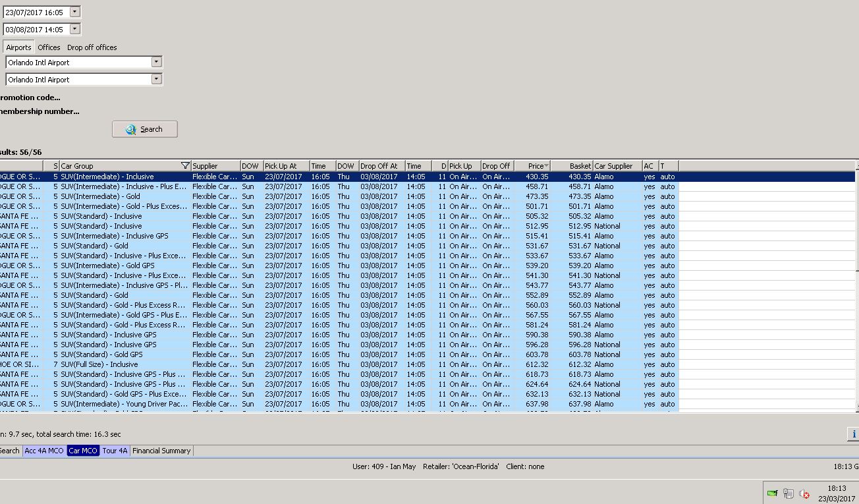
Task: Click the muted speaker volume tray icon
Action: [804, 493]
